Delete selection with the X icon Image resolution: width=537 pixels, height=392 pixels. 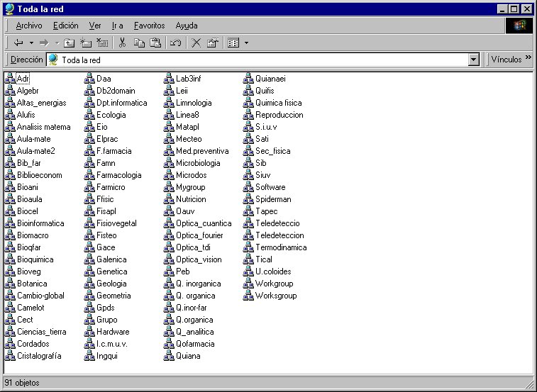196,43
